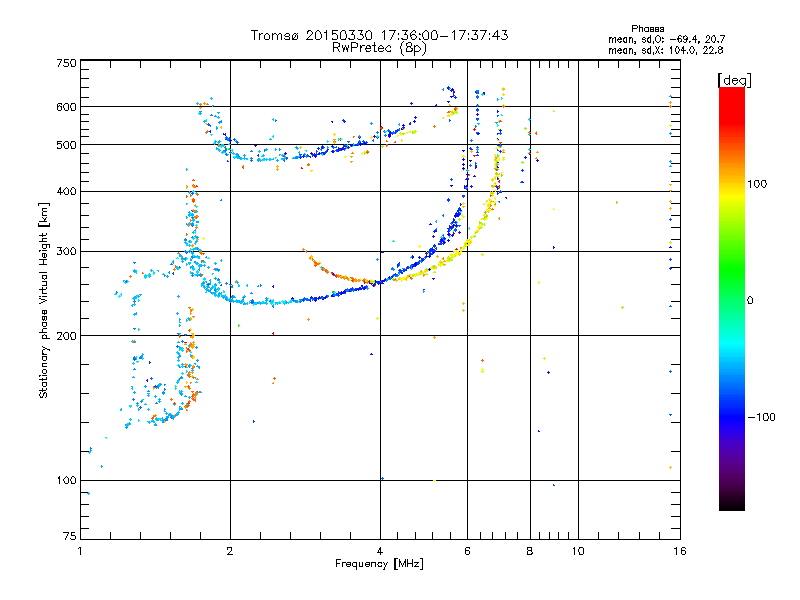Viewport: 800px width, 600px height.
Task: Click the 1 tick on the frequency axis
Action: 80,551
